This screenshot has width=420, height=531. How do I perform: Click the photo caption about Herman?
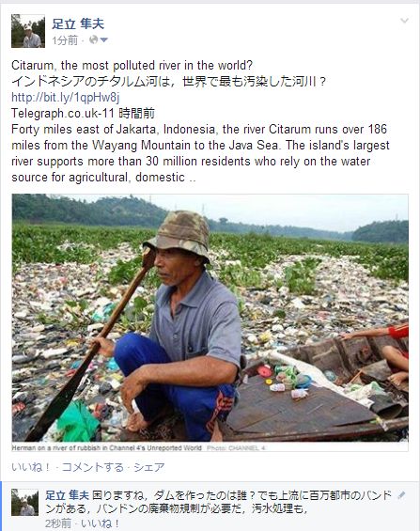[x=106, y=447]
